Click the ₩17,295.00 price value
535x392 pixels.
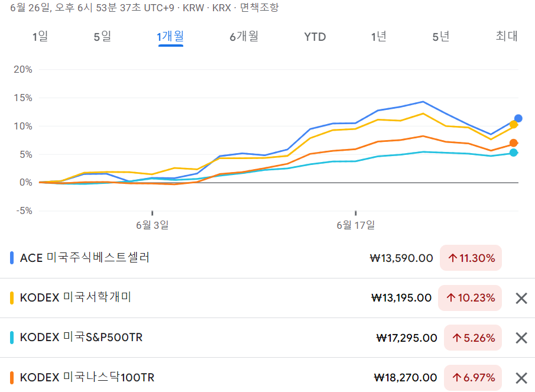coord(406,338)
